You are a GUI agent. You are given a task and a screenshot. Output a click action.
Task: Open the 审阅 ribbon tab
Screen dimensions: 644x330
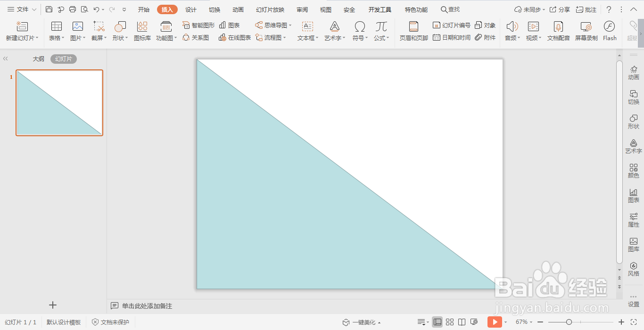pyautogui.click(x=302, y=9)
